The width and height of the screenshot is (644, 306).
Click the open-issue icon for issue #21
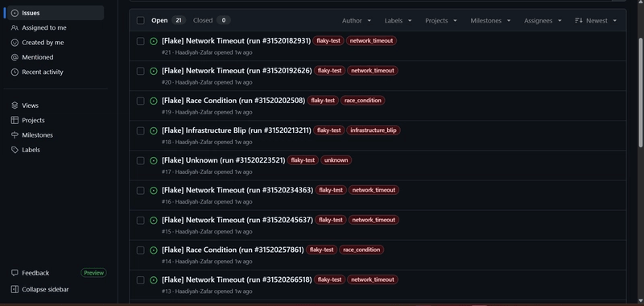[154, 41]
